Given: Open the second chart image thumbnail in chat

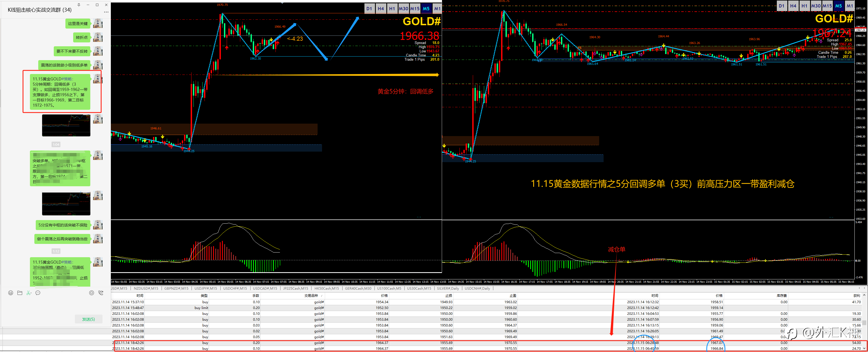Looking at the screenshot, I should point(66,204).
